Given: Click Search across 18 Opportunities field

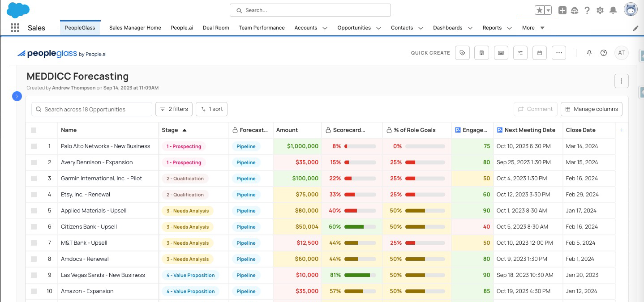Looking at the screenshot, I should click(92, 109).
